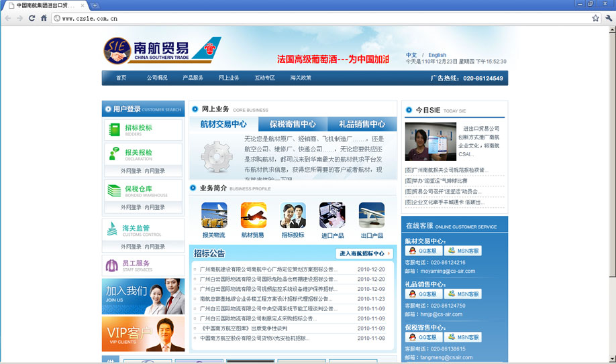Click 外网登录 under 保税仓库

pos(131,207)
